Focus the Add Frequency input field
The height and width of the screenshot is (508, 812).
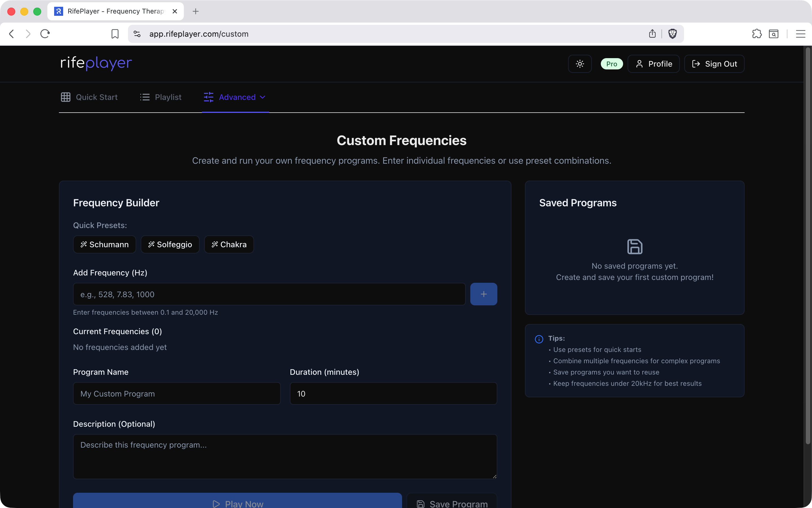click(x=270, y=294)
